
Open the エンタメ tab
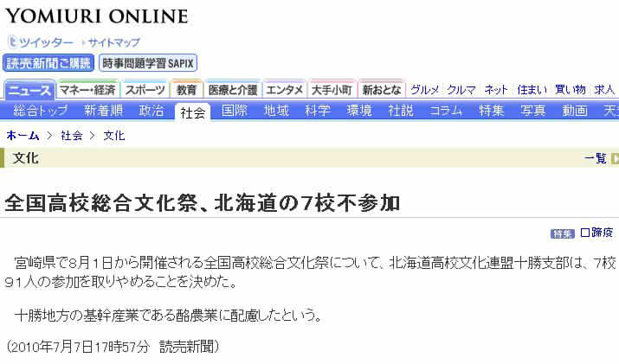pyautogui.click(x=285, y=90)
